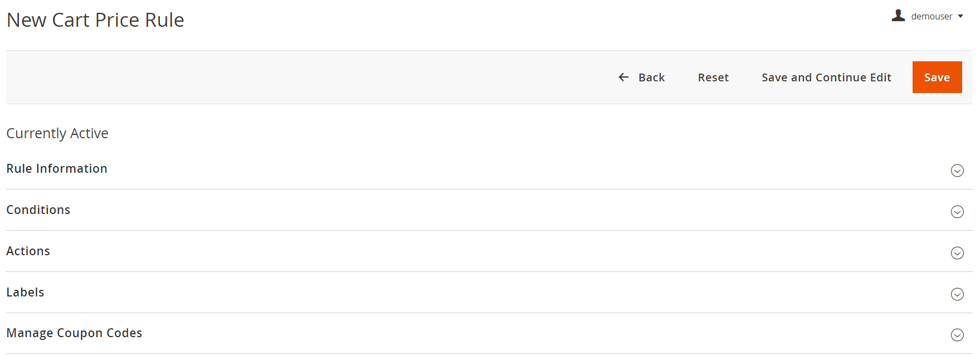The image size is (980, 355).
Task: Expand Conditions using its circled chevron
Action: click(x=957, y=212)
